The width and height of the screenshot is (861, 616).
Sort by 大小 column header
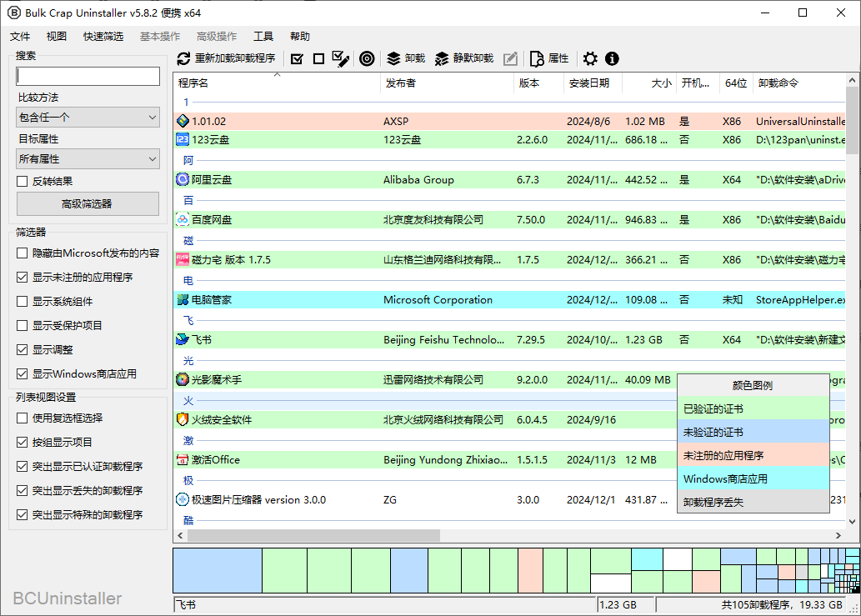[649, 83]
